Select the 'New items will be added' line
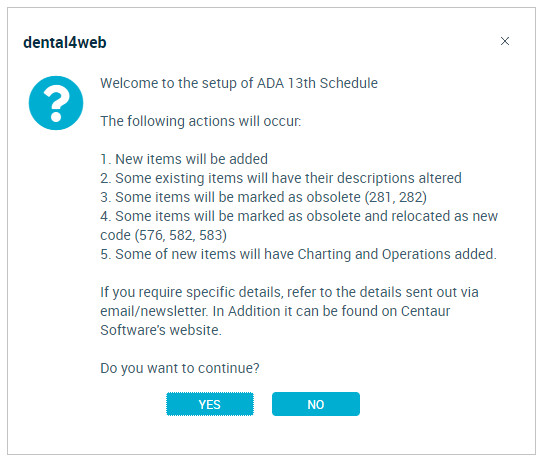The image size is (541, 463). pos(184,159)
